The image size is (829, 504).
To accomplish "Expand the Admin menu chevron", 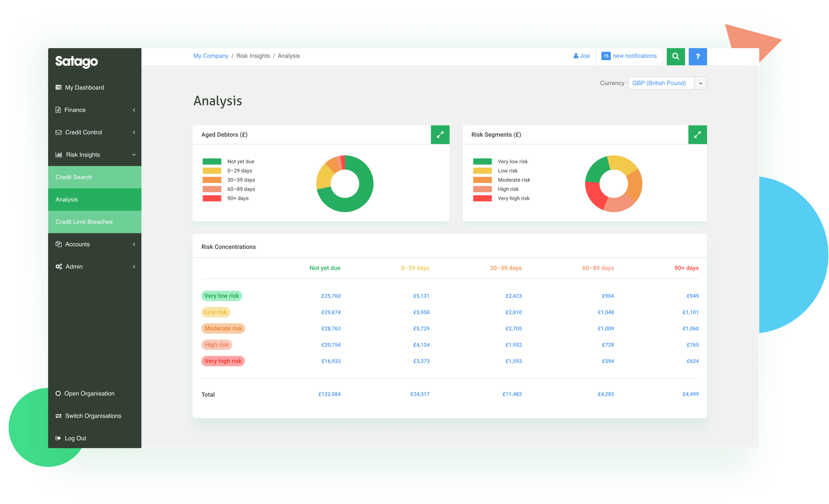I will 134,267.
